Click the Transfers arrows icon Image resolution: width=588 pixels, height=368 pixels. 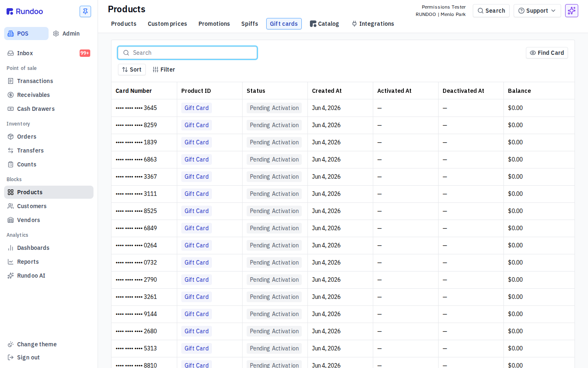pyautogui.click(x=11, y=150)
